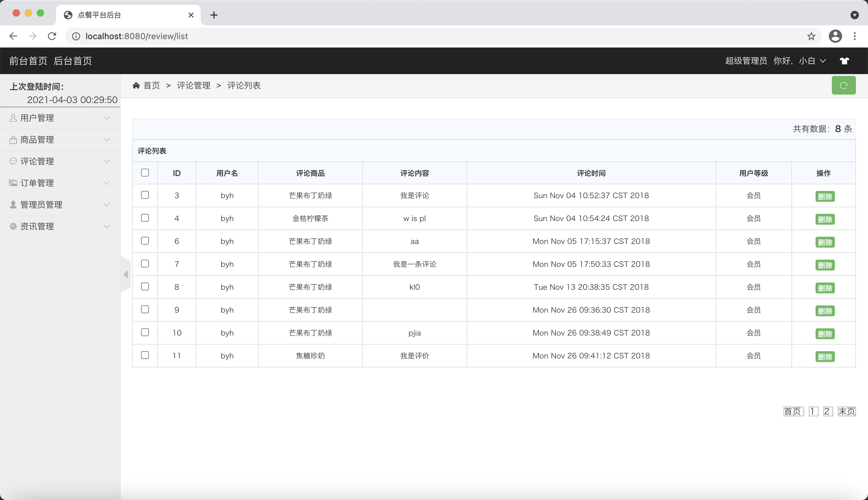
Task: Bookmark this page with star icon
Action: pos(811,36)
